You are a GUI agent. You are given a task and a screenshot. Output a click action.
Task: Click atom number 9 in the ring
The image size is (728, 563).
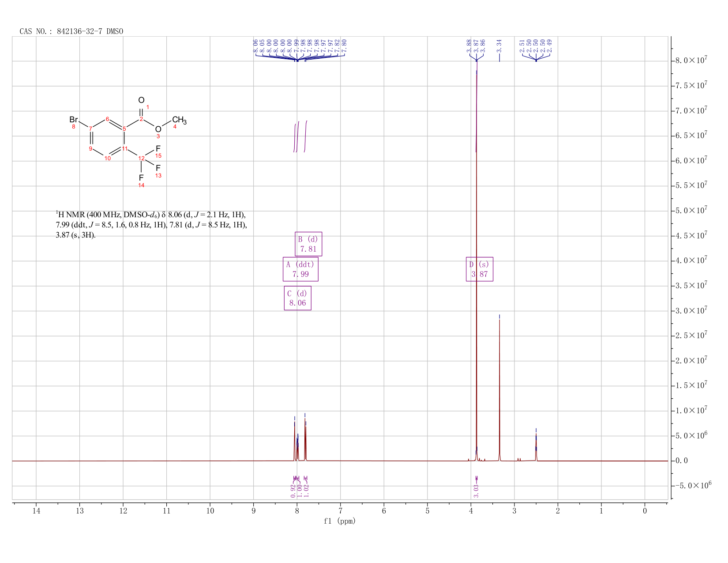click(90, 149)
